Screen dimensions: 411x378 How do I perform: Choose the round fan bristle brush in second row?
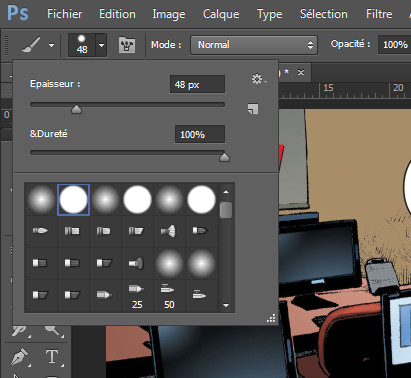coord(168,231)
